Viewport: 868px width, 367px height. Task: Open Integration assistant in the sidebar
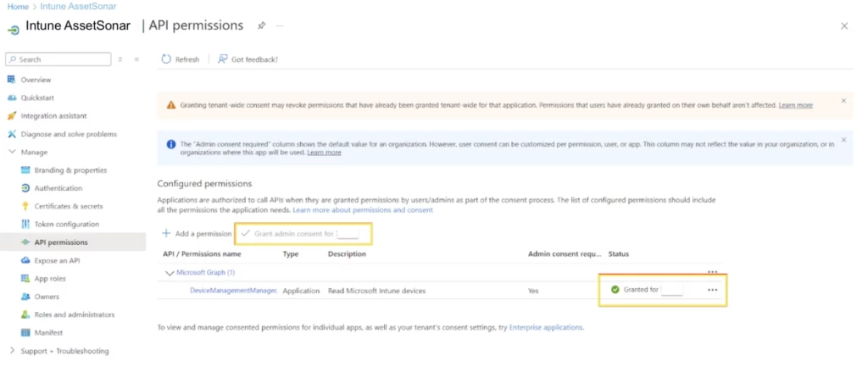click(x=53, y=115)
